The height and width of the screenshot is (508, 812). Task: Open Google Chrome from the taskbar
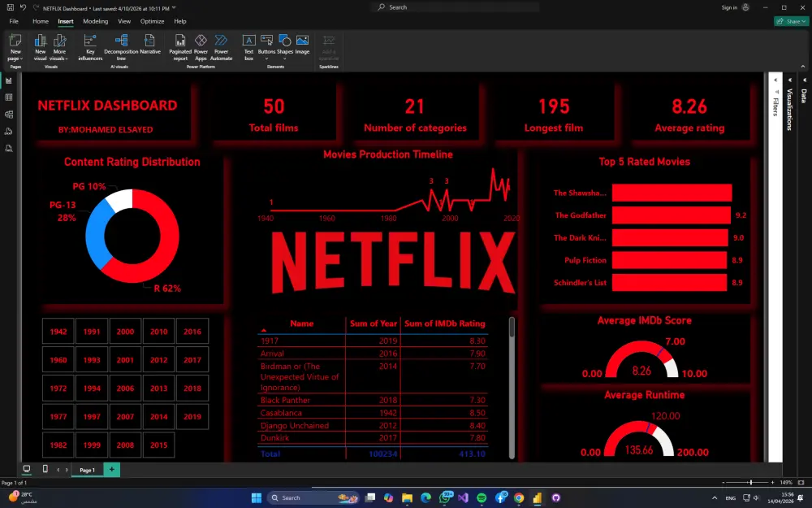tap(519, 497)
